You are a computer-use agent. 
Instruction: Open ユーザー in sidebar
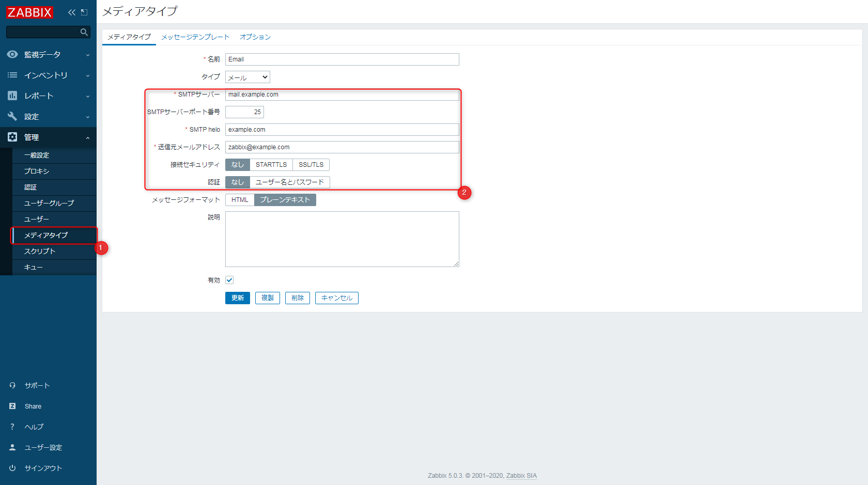tap(54, 220)
